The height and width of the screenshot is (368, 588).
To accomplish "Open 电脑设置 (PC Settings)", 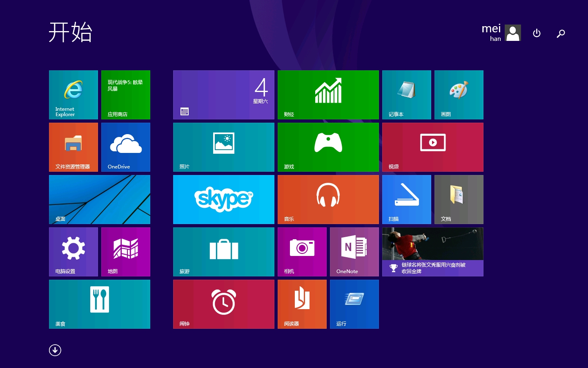I will (x=73, y=251).
